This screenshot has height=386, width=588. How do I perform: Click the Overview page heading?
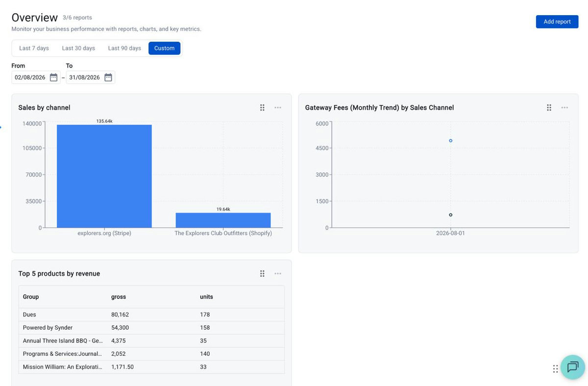(35, 18)
